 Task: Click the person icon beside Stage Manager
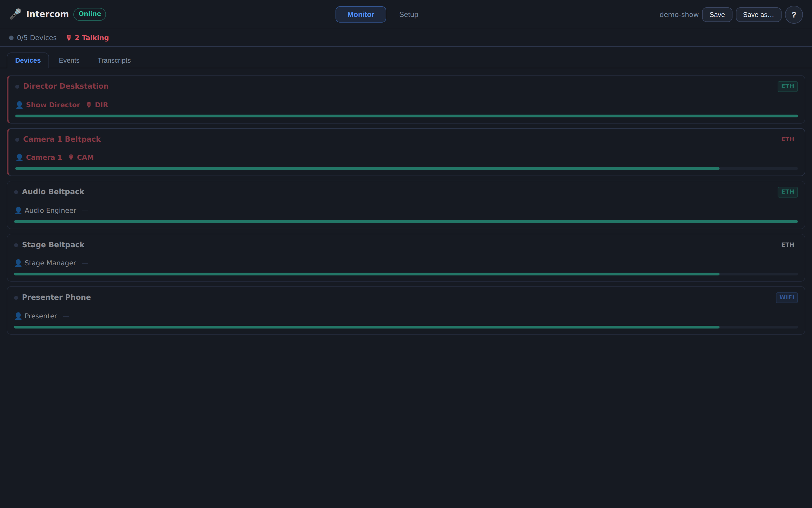pos(18,263)
